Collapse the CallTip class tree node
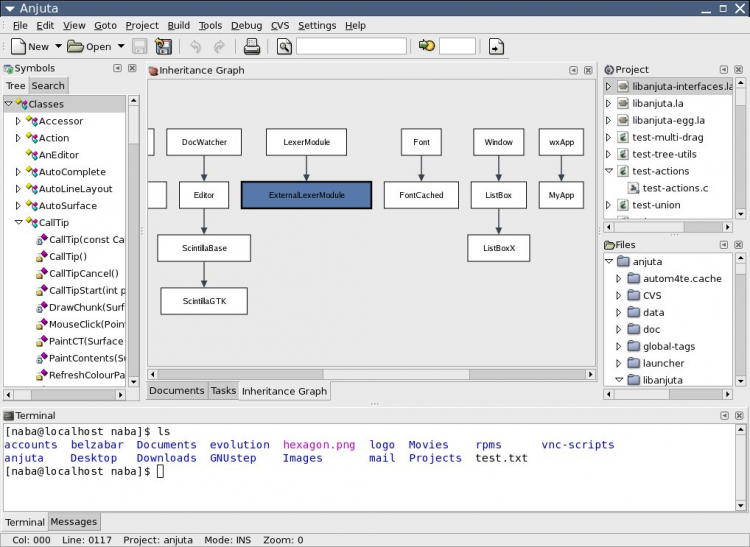This screenshot has height=547, width=750. (x=18, y=223)
